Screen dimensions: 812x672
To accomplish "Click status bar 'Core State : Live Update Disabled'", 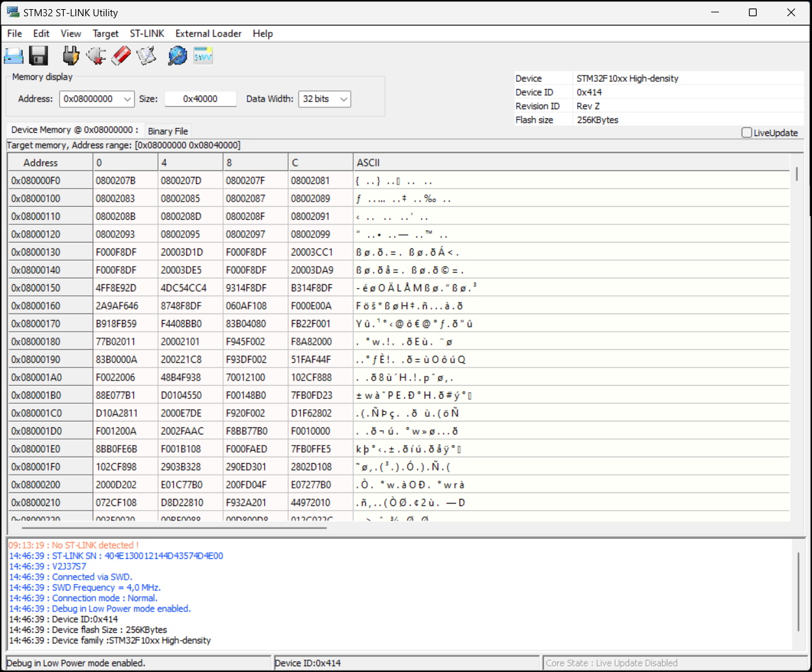I will click(x=612, y=663).
